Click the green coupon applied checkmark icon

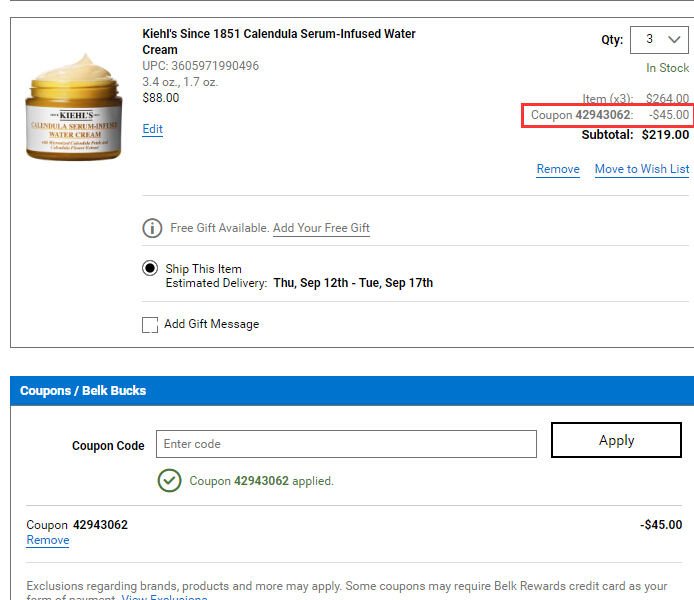click(169, 481)
